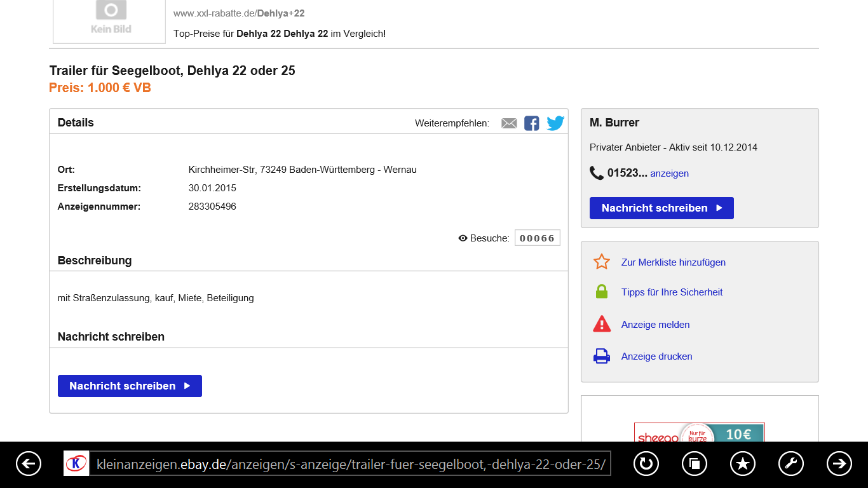Open the sheego advertisement banner

(699, 433)
